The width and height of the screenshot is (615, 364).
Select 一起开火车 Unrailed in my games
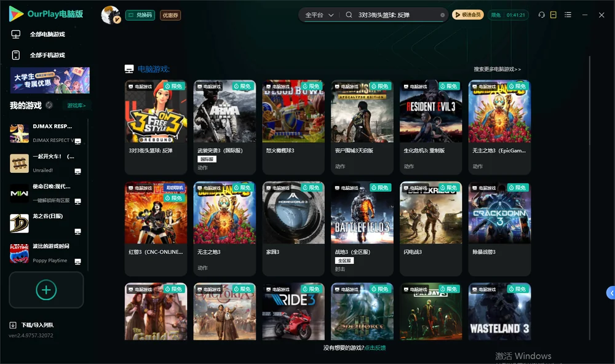click(x=46, y=164)
